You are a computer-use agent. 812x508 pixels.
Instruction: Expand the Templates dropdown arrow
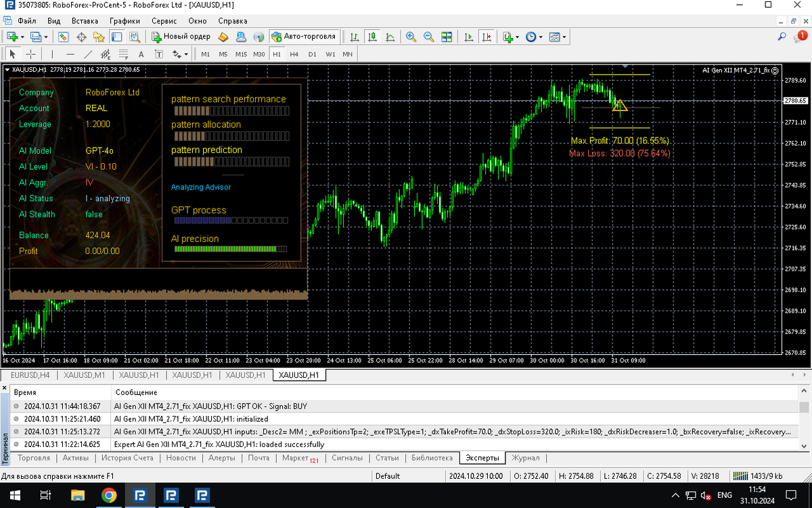(x=564, y=37)
